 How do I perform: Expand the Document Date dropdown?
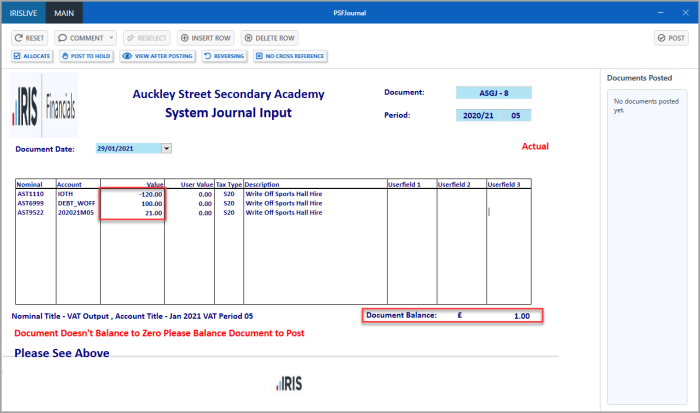(166, 149)
